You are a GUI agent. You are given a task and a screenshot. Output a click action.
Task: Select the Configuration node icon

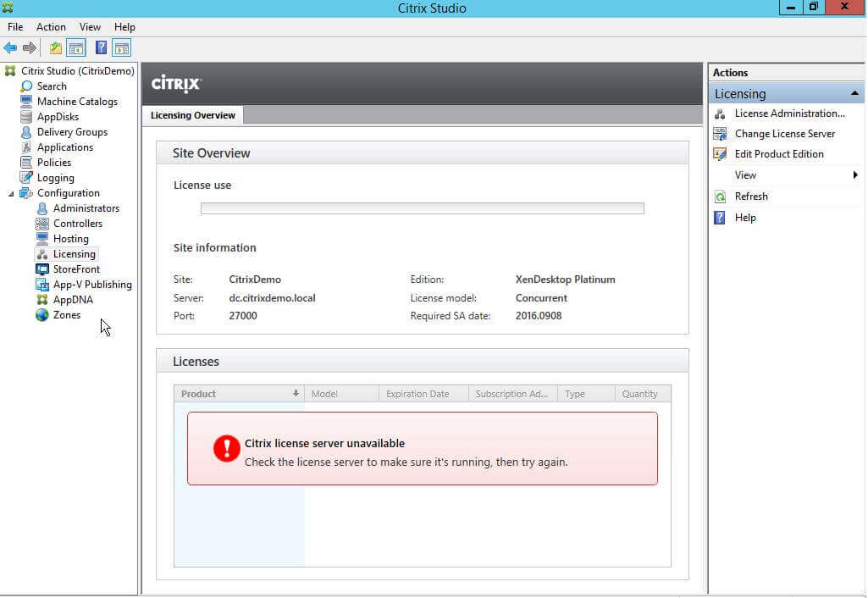[26, 192]
